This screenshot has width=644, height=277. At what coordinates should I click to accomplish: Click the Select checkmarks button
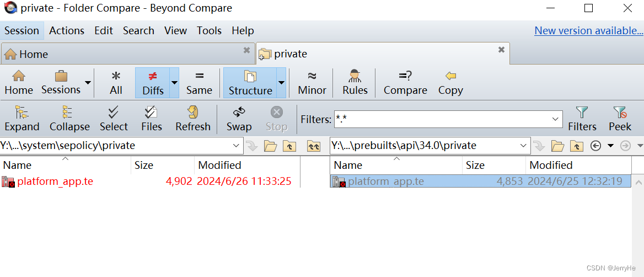[x=114, y=119]
